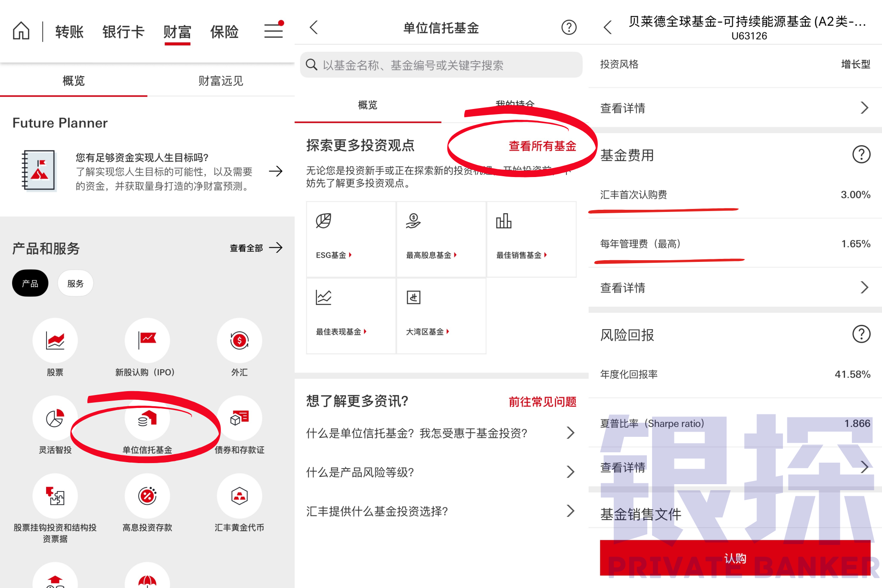Select 概览 tab in 单位信托基金 screen
The height and width of the screenshot is (588, 882).
[368, 105]
